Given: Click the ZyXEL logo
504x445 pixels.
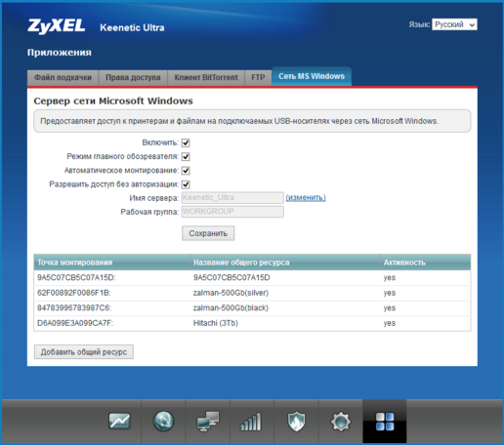Looking at the screenshot, I should click(57, 26).
